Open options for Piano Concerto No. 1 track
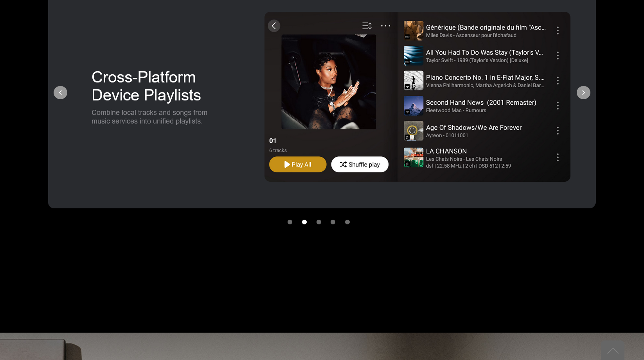Viewport: 644px width, 360px height. [x=558, y=81]
